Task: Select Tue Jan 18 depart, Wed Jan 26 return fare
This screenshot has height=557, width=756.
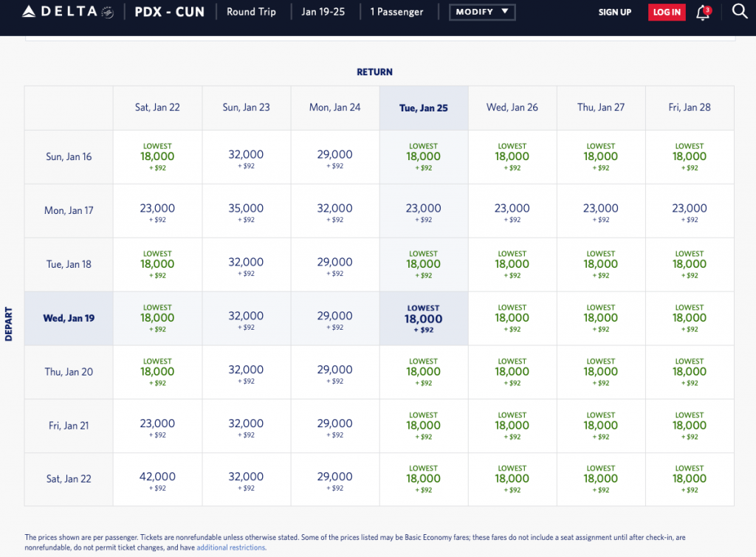Action: point(512,265)
